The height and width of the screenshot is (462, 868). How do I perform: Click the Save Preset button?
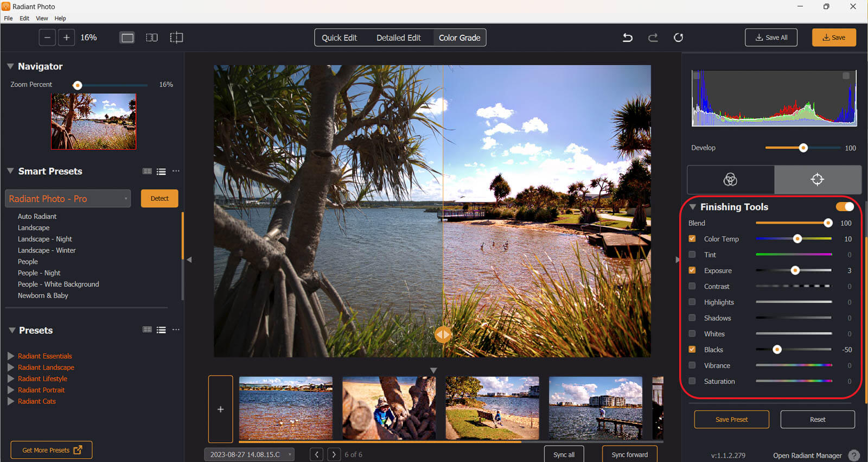pos(731,420)
